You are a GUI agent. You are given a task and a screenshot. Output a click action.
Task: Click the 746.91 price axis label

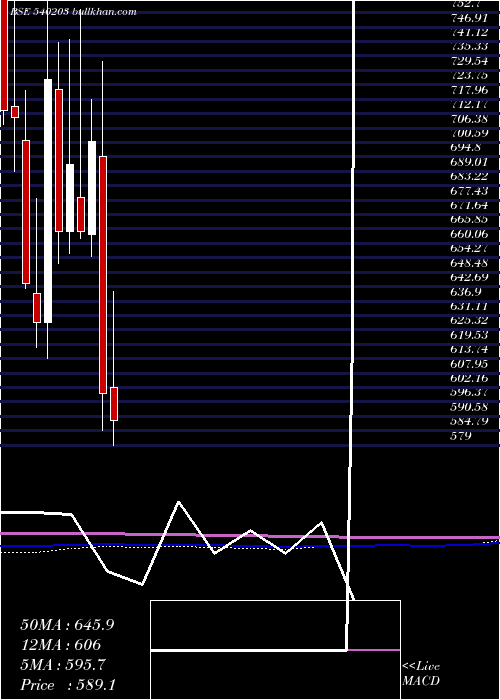[x=470, y=18]
